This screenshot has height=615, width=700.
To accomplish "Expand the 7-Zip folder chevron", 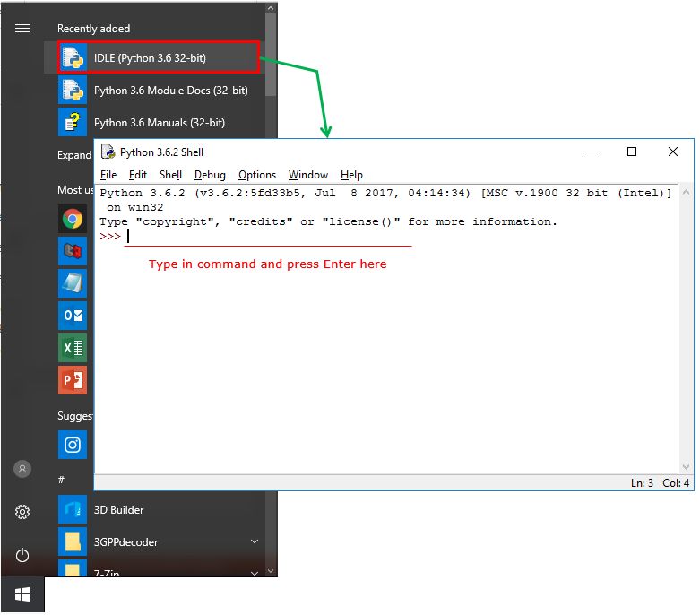I will [x=255, y=573].
